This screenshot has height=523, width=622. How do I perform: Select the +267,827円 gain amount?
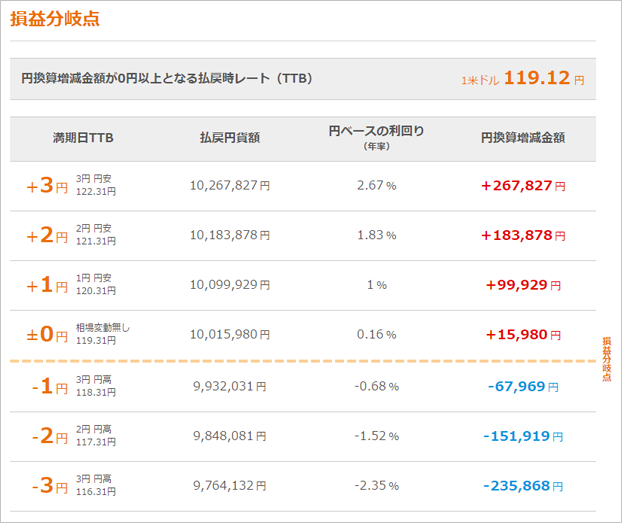[x=522, y=185]
